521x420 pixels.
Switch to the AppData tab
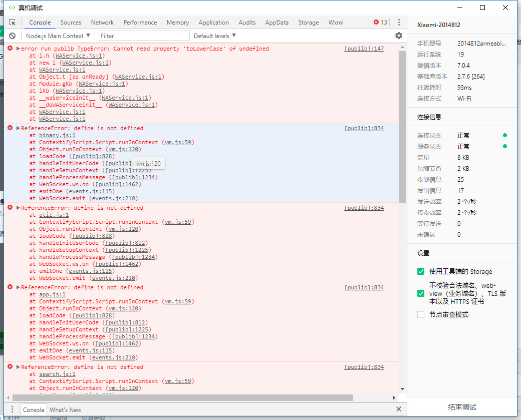coord(277,23)
